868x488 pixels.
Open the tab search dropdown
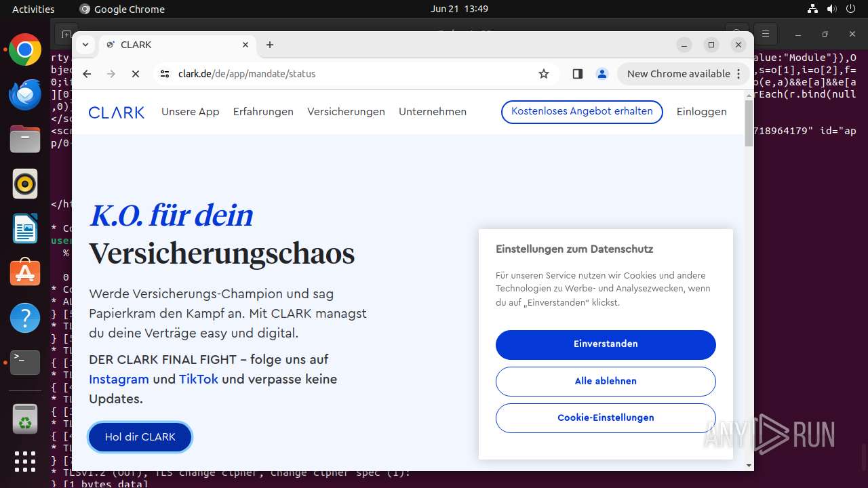click(x=85, y=45)
